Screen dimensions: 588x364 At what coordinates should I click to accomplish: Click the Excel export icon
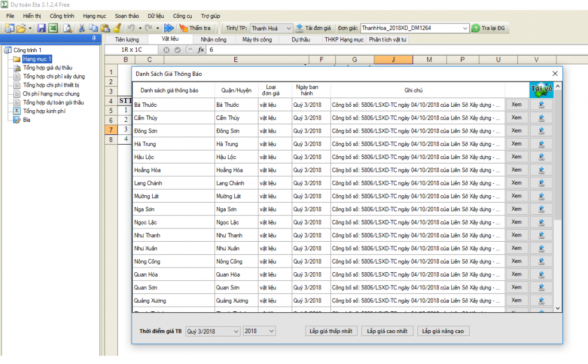53,28
